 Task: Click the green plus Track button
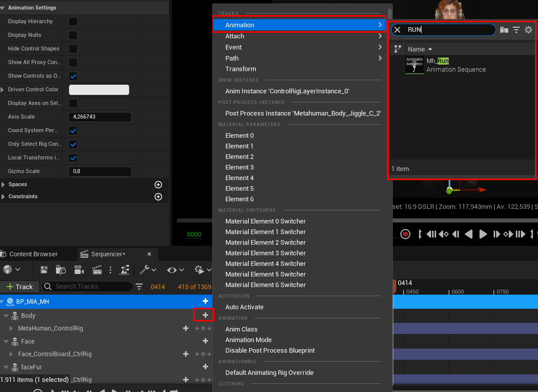[x=20, y=287]
